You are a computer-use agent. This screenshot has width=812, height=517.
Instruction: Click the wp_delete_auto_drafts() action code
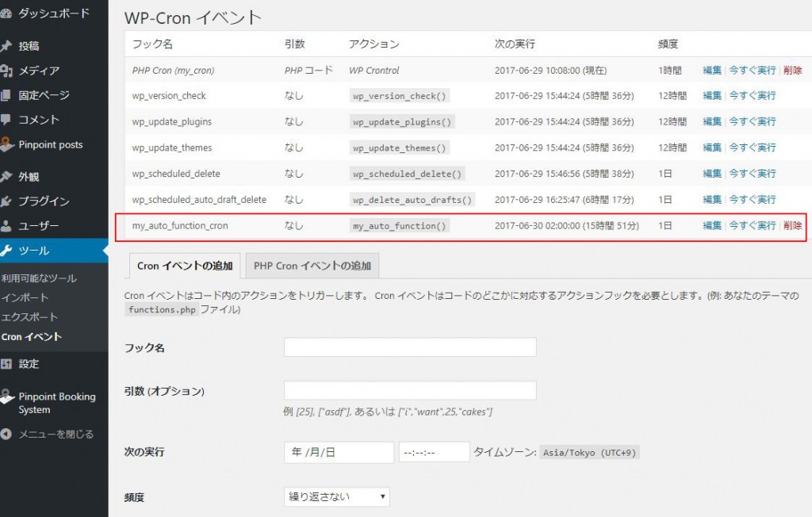[412, 200]
